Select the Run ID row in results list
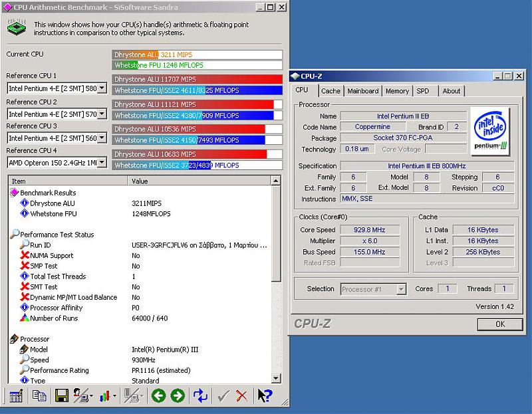Screen dimensions: 532x414 140,245
